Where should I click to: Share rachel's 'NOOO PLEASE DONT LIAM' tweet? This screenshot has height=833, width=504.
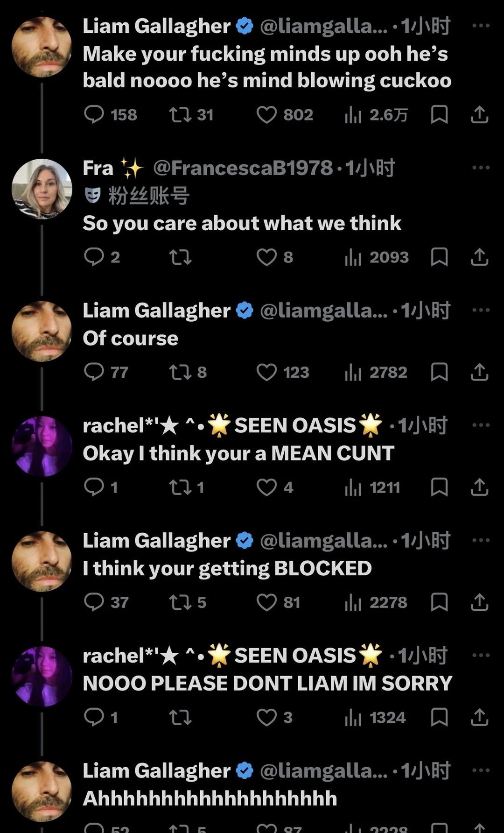pyautogui.click(x=479, y=717)
